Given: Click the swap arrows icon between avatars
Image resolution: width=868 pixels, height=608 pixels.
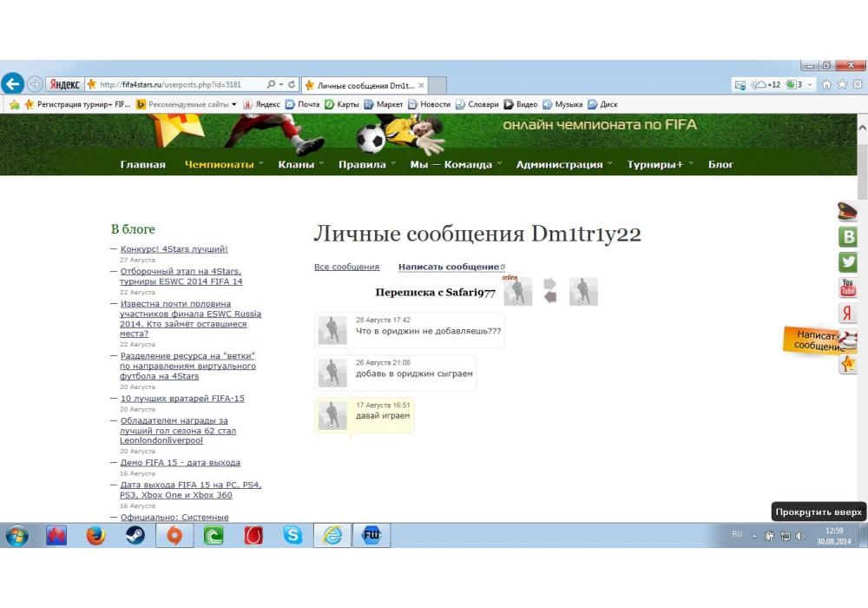Looking at the screenshot, I should (550, 291).
